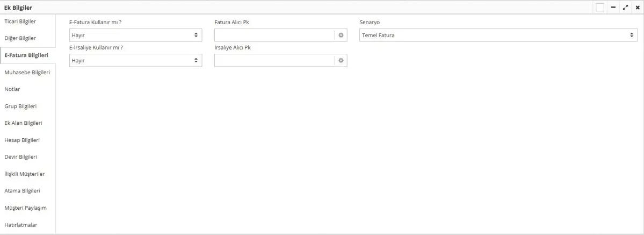Click the gear icon beside Fatura Alıcı Pk

pos(341,35)
